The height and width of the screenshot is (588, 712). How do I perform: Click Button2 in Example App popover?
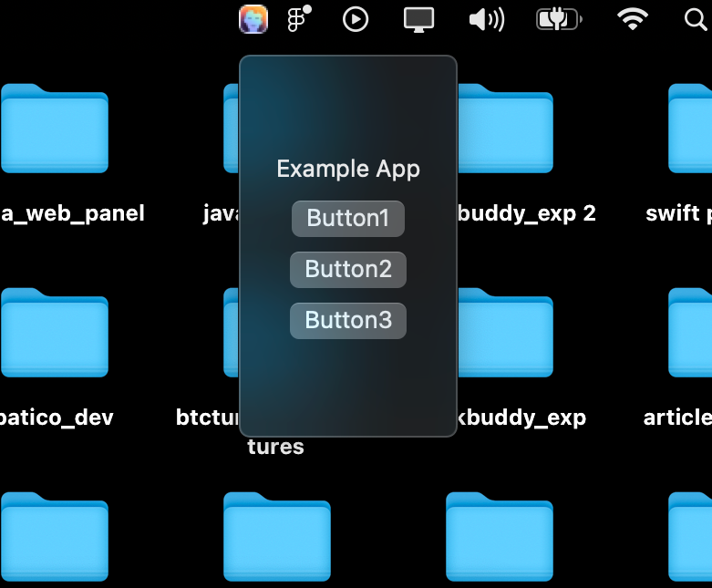pyautogui.click(x=348, y=269)
